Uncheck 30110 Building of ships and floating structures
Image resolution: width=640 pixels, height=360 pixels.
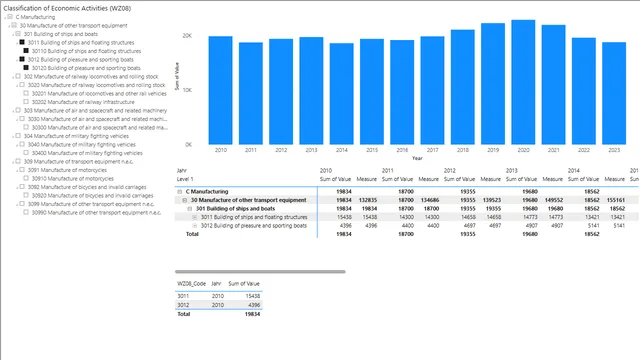pos(26,51)
